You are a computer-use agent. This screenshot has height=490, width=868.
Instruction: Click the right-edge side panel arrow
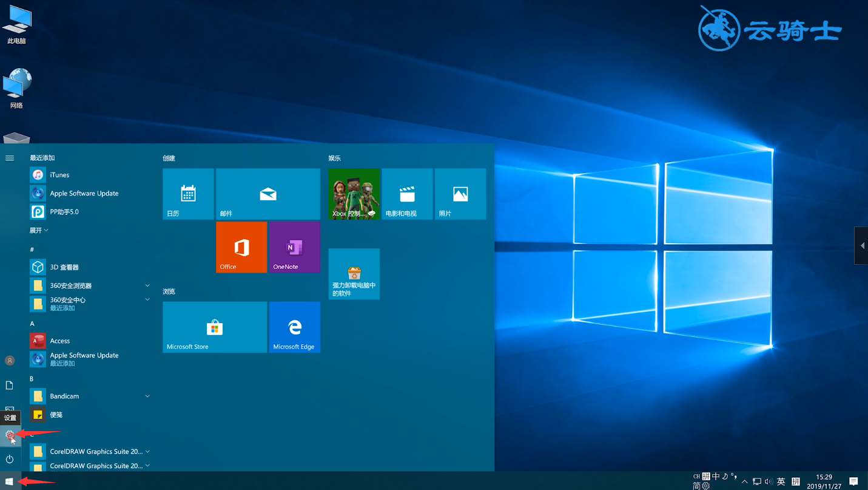(x=861, y=245)
